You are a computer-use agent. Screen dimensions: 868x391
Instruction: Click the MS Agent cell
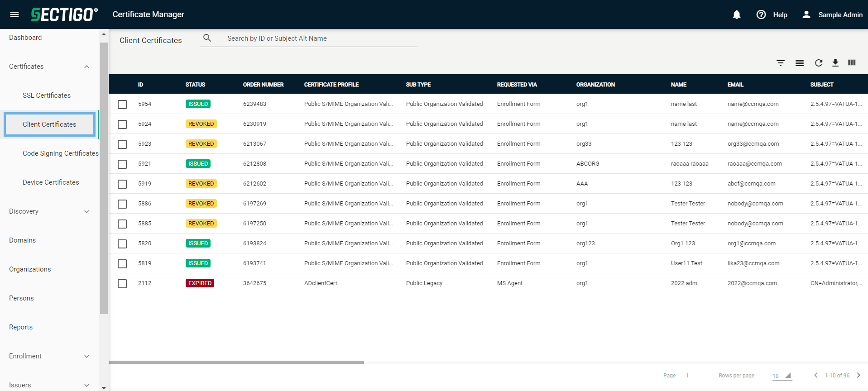509,283
